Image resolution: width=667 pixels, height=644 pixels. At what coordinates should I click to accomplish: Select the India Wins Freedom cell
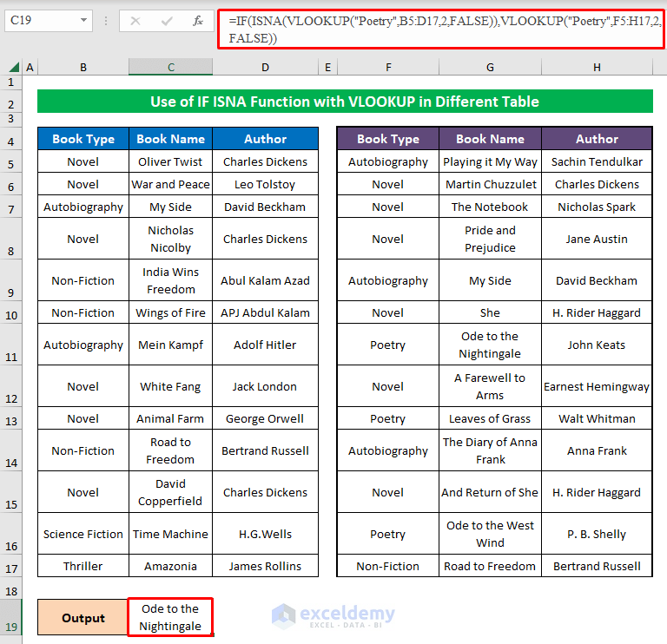(170, 280)
